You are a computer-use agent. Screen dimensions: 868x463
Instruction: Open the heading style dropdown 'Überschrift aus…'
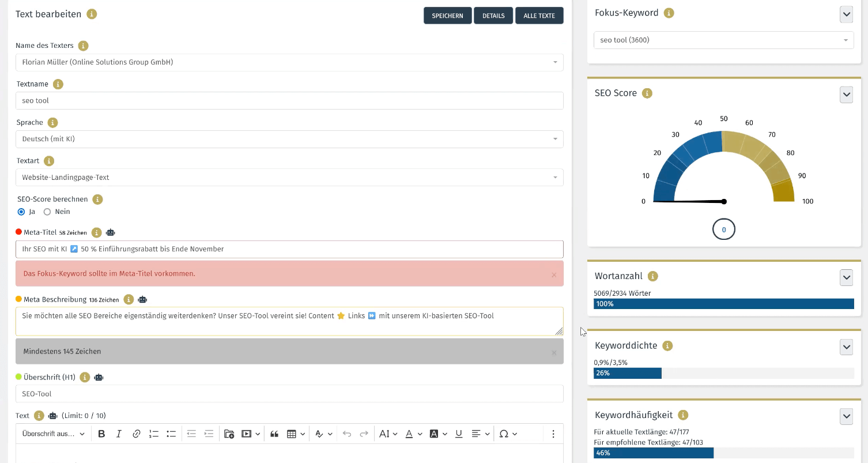click(x=53, y=434)
